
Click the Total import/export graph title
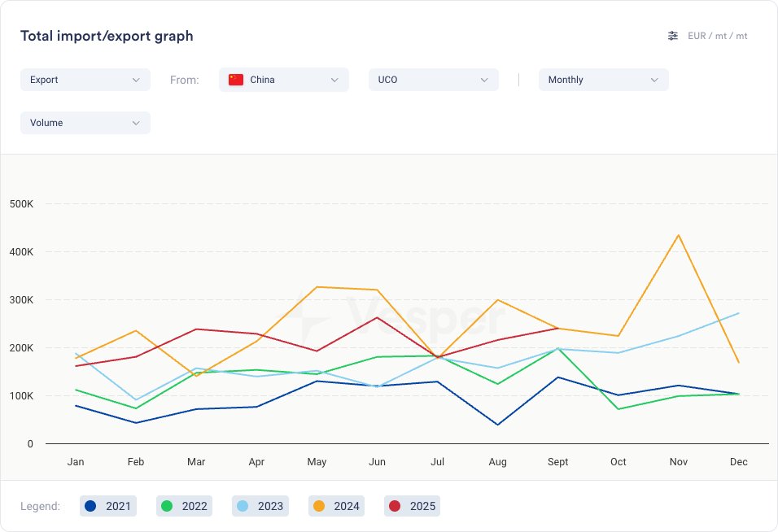107,36
